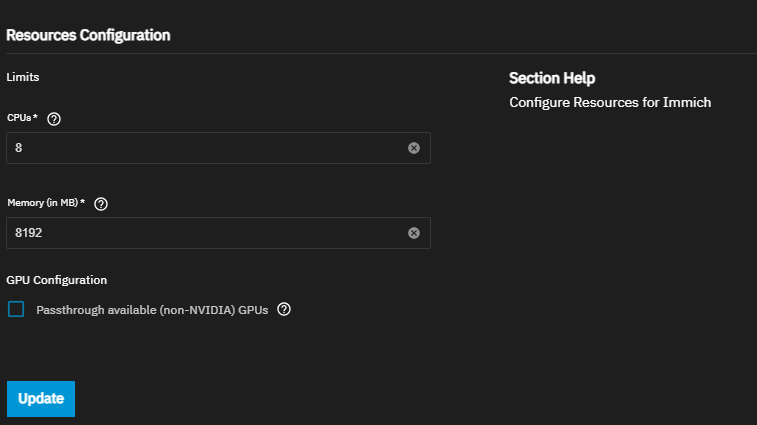This screenshot has height=425, width=757.
Task: Click the GPU Configuration subsection label
Action: point(56,280)
